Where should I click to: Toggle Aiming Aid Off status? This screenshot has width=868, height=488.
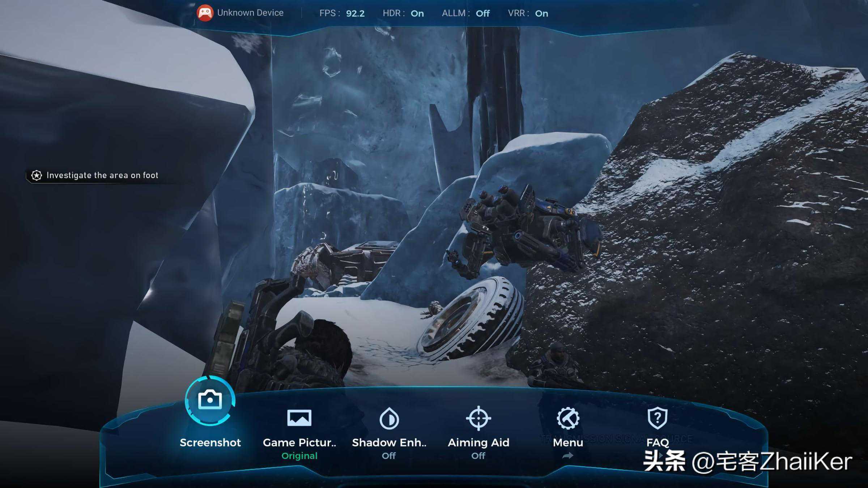478,456
